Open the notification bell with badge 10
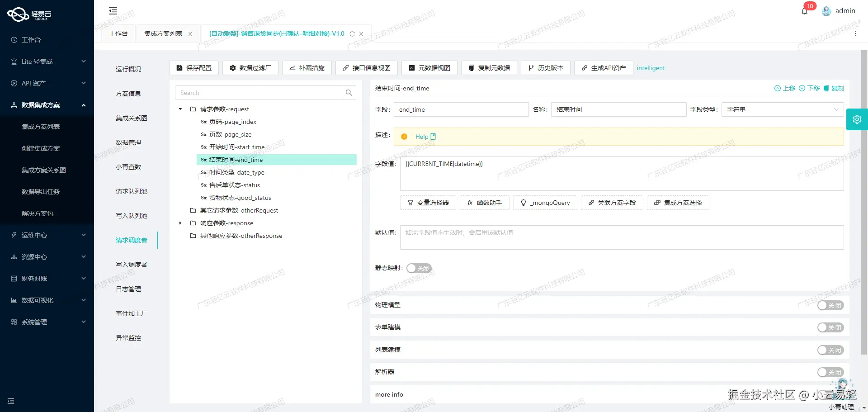This screenshot has width=868, height=412. (x=805, y=10)
